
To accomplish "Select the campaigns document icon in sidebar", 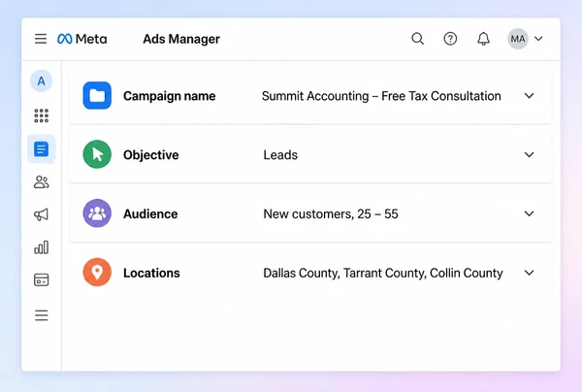I will point(41,149).
